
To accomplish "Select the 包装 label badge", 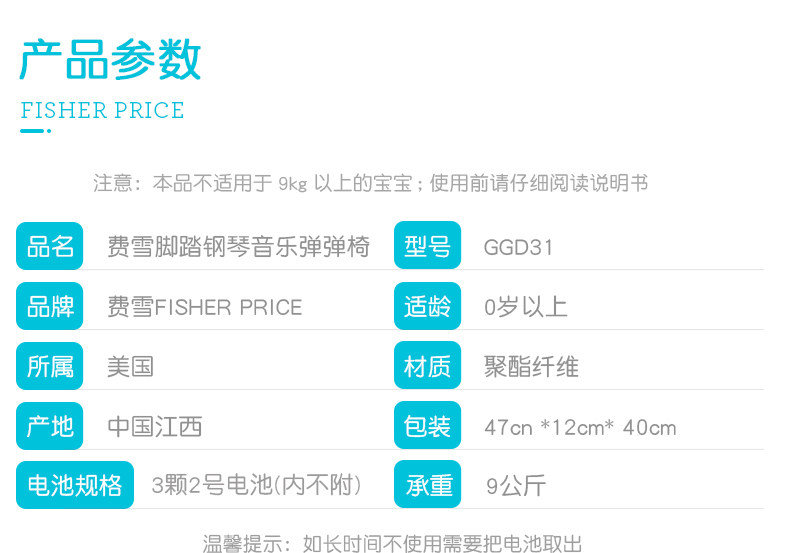I will (x=427, y=426).
